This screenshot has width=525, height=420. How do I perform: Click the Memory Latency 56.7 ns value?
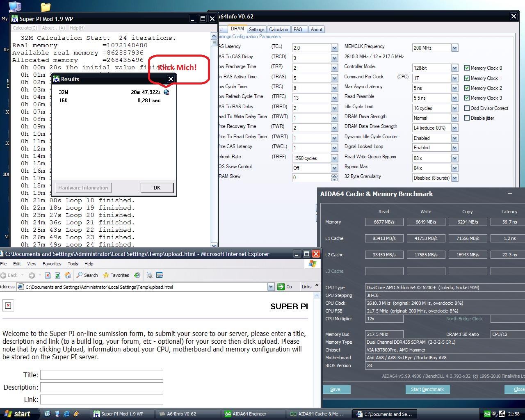[509, 222]
